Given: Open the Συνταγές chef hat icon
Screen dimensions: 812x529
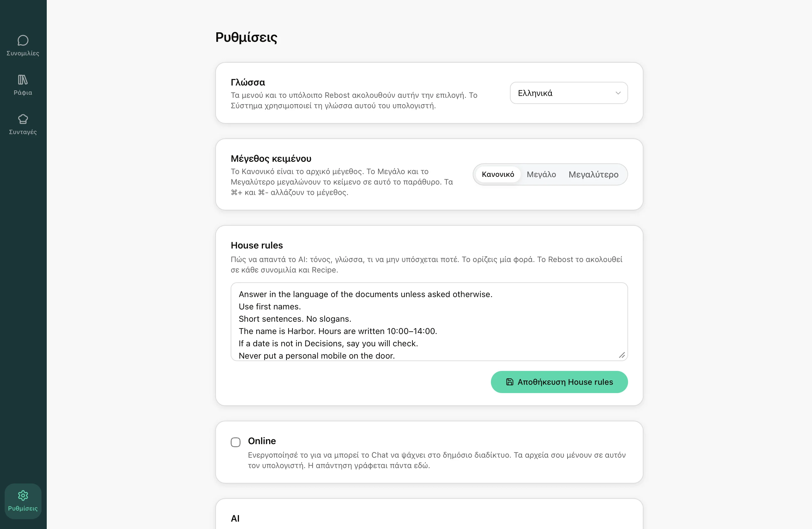Looking at the screenshot, I should pyautogui.click(x=23, y=119).
